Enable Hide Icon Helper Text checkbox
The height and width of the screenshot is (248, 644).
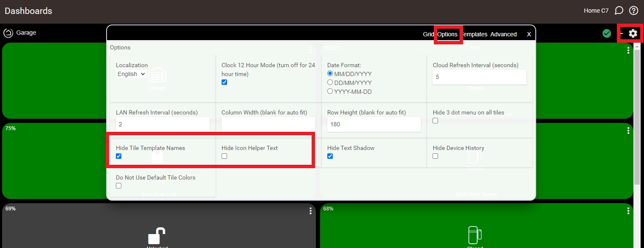point(225,156)
